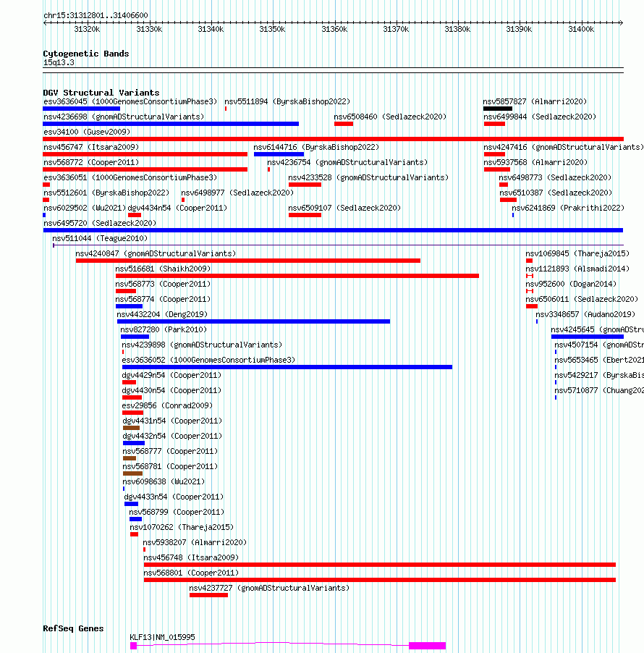The image size is (644, 653).
Task: Click the chr15:31312801..31406600 coordinates text
Action: tap(96, 15)
